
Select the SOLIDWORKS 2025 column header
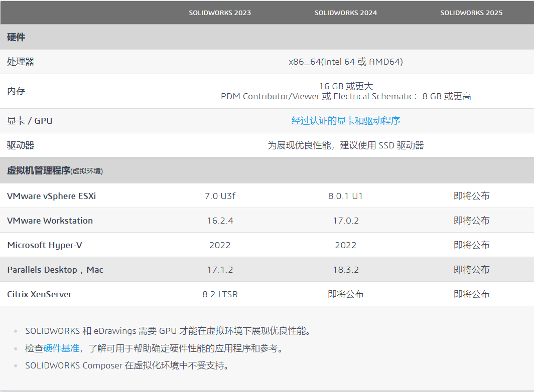[x=471, y=13]
